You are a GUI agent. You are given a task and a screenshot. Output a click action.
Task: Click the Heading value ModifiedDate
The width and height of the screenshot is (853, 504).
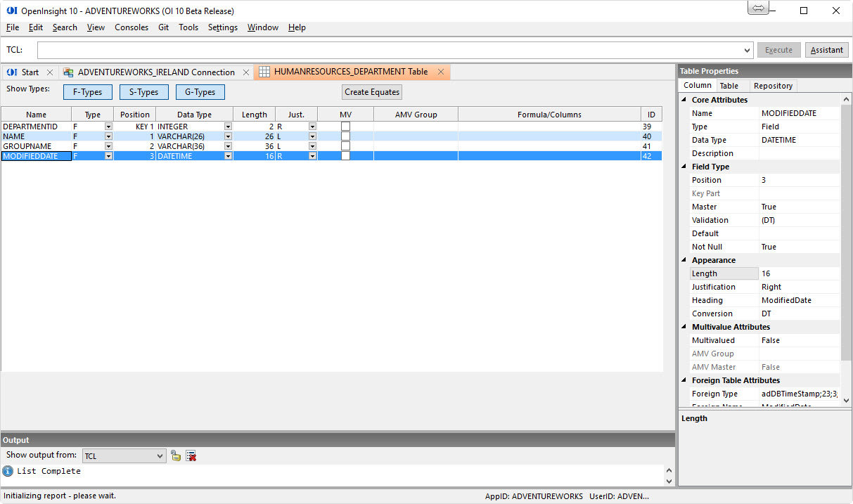click(800, 300)
